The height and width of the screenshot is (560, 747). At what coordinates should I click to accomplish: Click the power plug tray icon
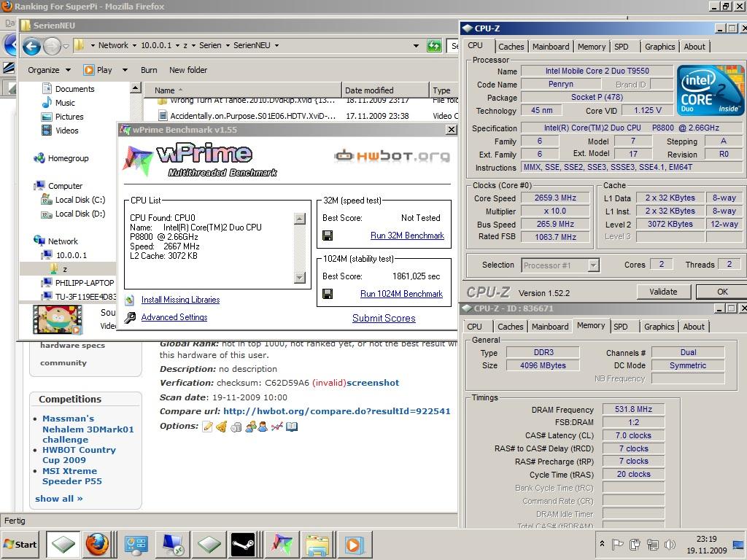coord(635,544)
